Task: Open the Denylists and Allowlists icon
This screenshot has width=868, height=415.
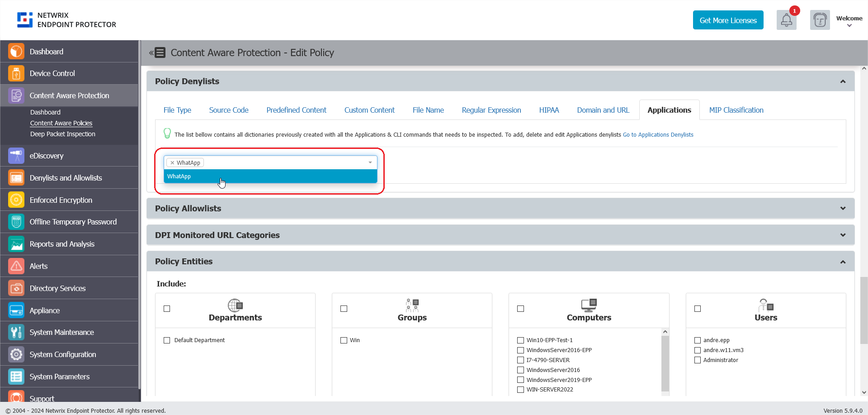Action: click(x=16, y=177)
